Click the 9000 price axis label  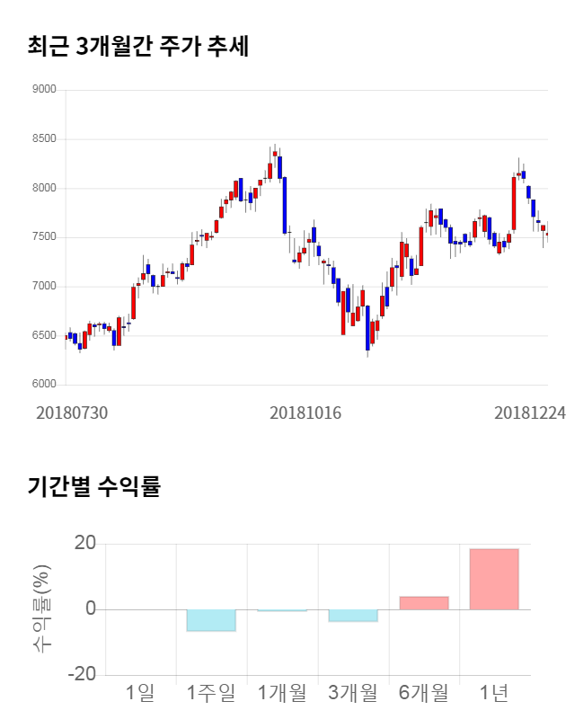[x=43, y=90]
